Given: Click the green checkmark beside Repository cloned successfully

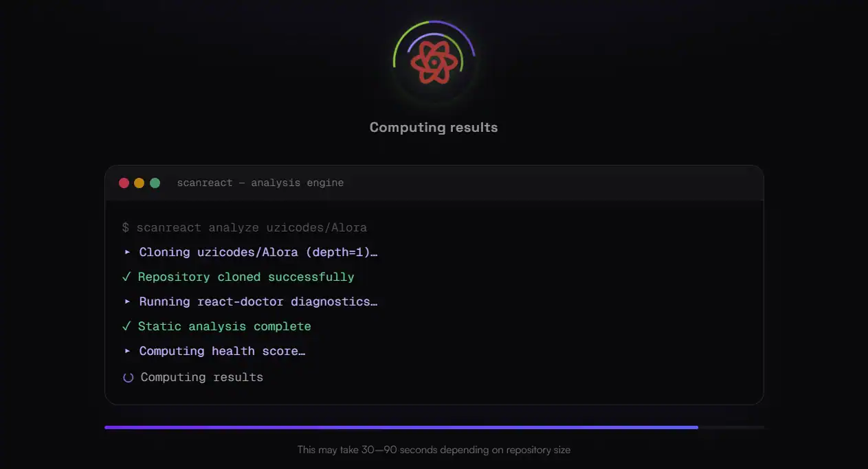Looking at the screenshot, I should point(126,277).
